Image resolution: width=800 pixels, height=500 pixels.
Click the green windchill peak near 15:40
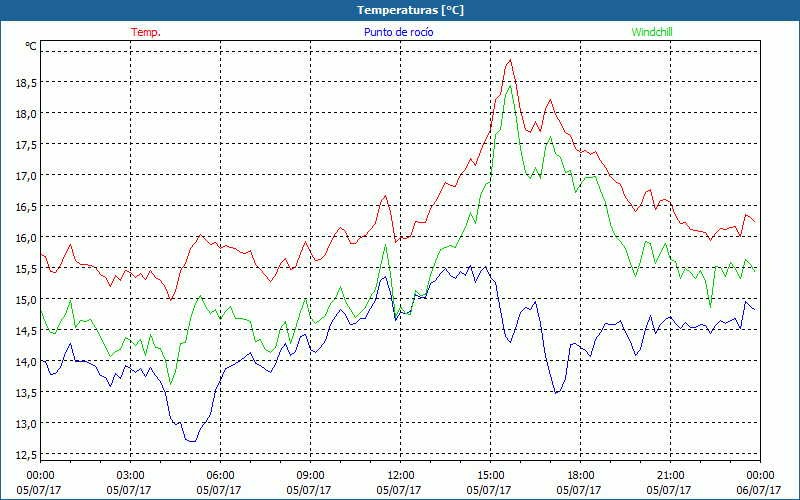point(510,85)
